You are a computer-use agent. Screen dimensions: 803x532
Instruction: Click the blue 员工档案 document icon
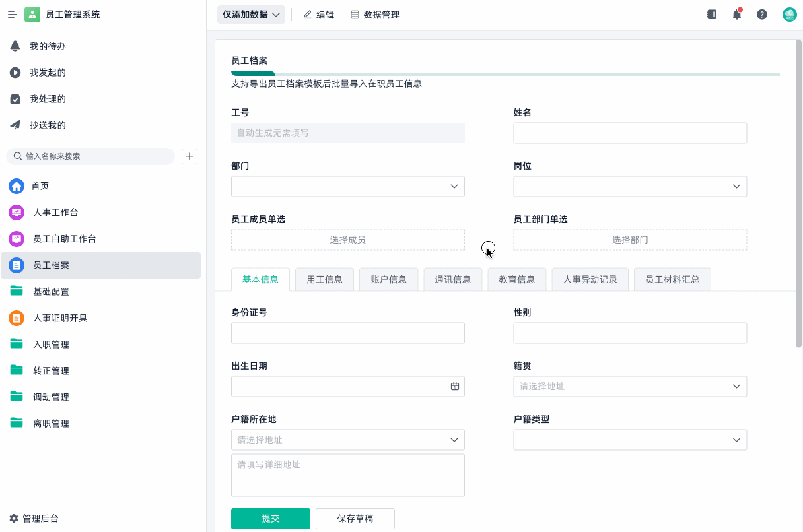[x=17, y=265]
